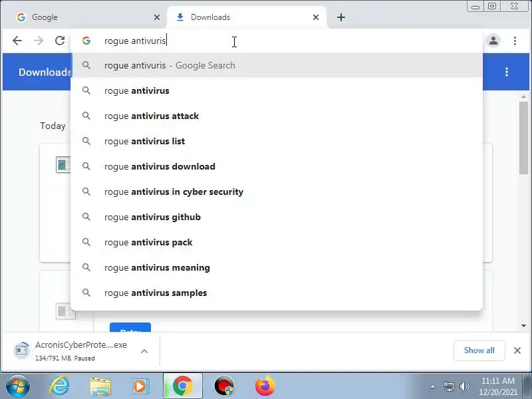Open the Chrome three-dot menu

515,41
